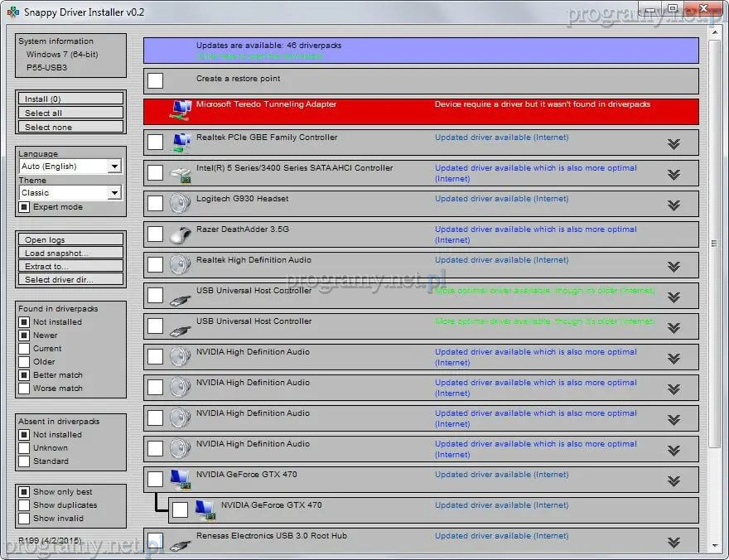
Task: Click the blue Updates are available banner
Action: (x=420, y=51)
